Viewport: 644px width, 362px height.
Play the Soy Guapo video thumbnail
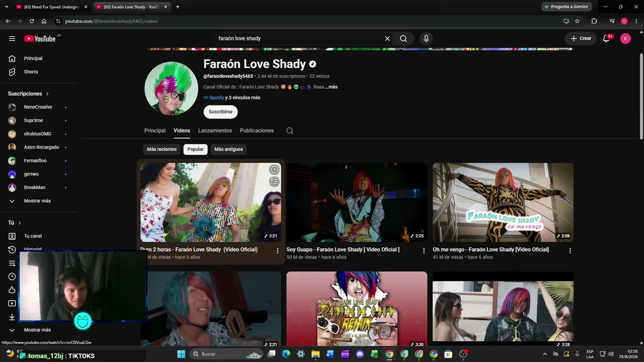357,202
